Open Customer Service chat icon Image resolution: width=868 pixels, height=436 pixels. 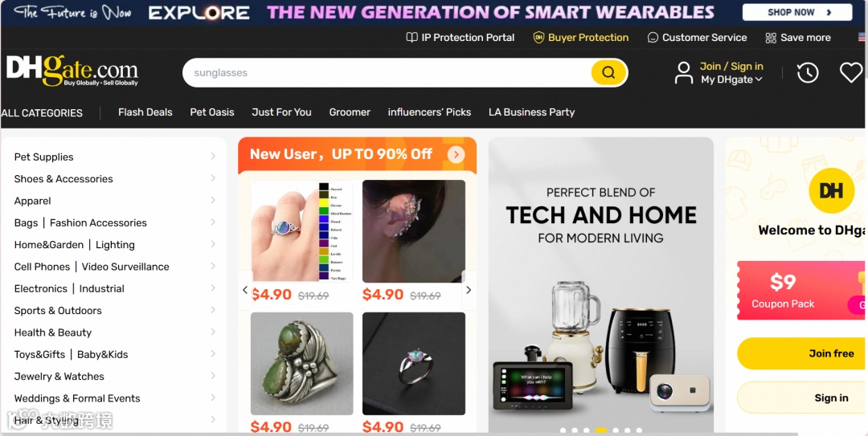point(653,38)
